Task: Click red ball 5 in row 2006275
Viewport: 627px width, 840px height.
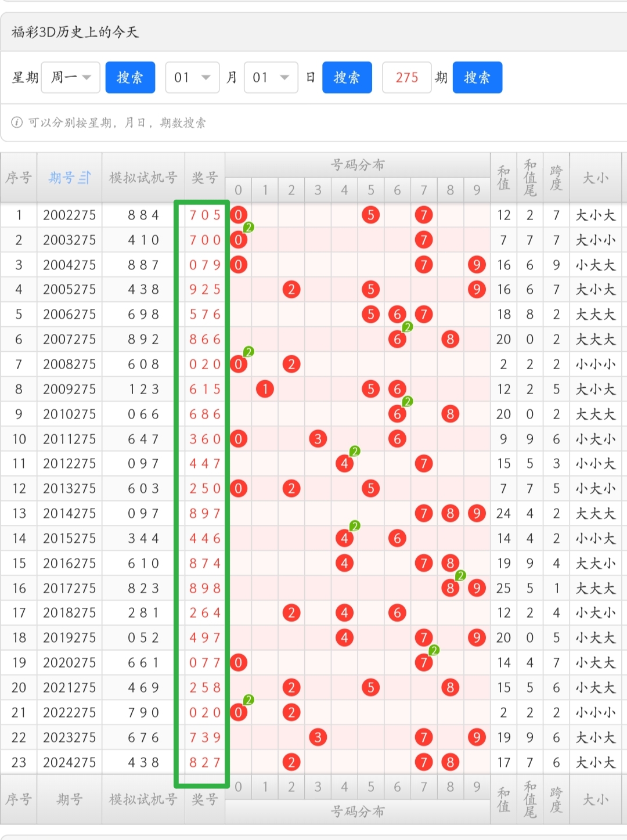Action: point(370,315)
